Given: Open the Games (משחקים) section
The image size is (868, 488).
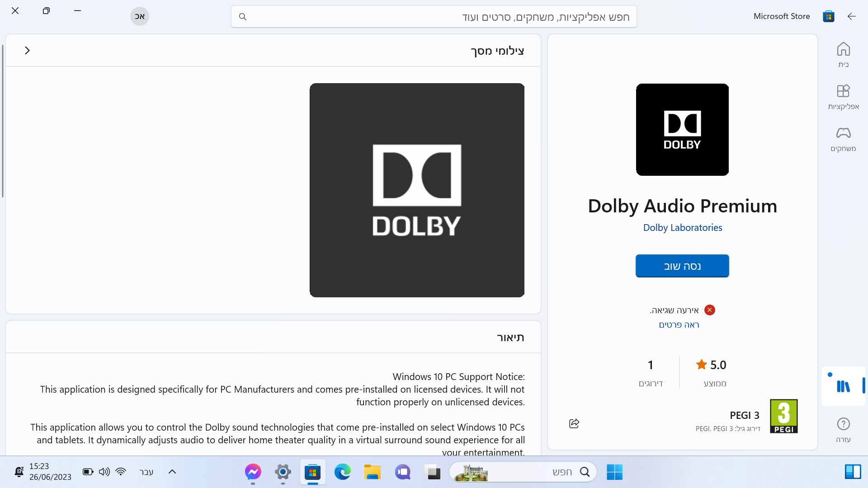Looking at the screenshot, I should (x=843, y=139).
